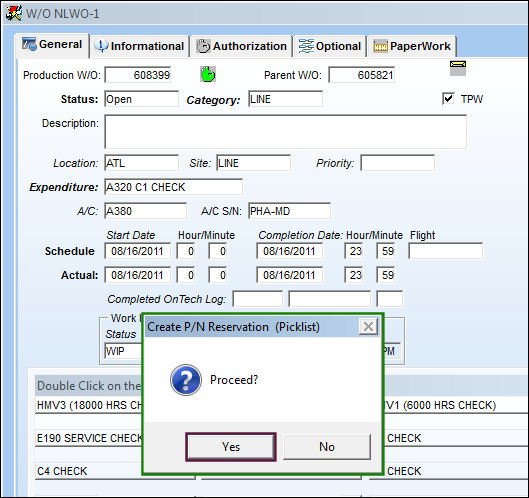Click the first Completed OnTech Log field
Screen dimensions: 529x498
pos(258,299)
